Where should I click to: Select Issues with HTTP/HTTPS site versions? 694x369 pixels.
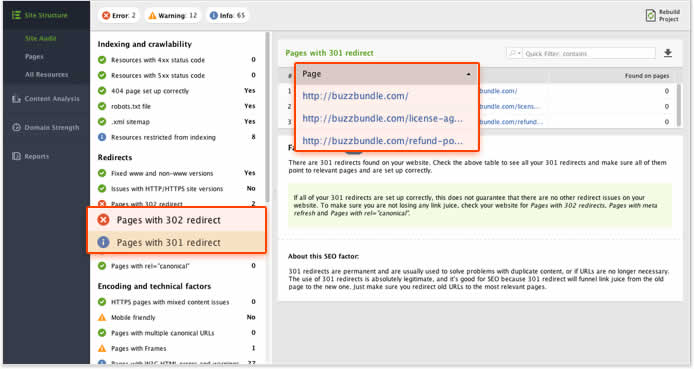177,188
